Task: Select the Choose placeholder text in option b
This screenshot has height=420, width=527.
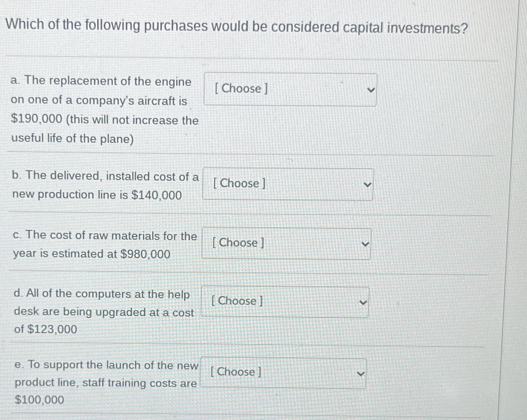Action: pyautogui.click(x=239, y=184)
